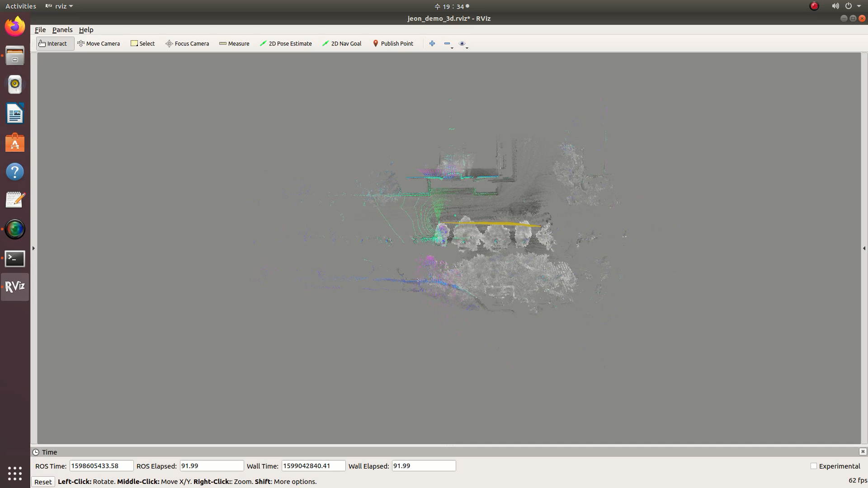The image size is (868, 488).
Task: Click the remove tool minus icon
Action: click(447, 43)
